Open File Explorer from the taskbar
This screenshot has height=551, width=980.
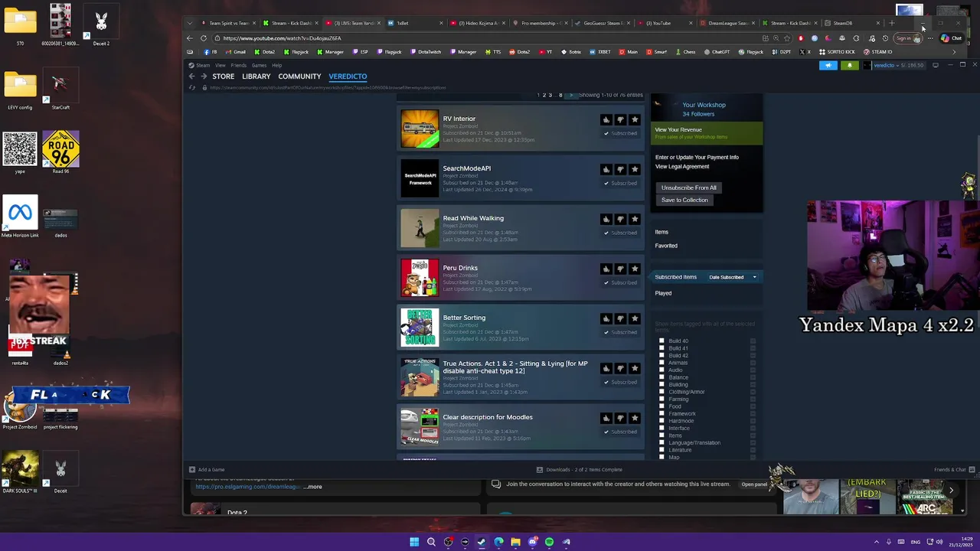[515, 542]
